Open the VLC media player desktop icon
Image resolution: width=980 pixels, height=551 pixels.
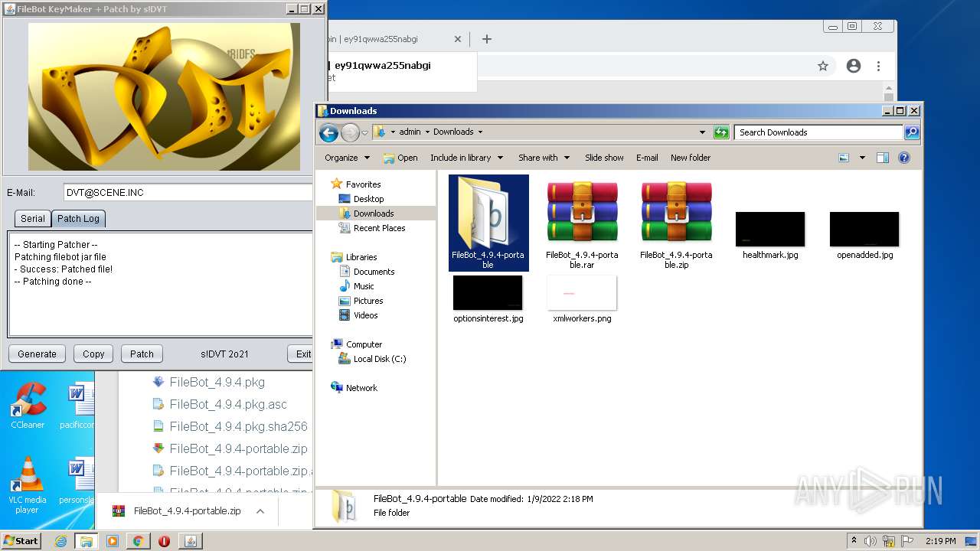[28, 485]
